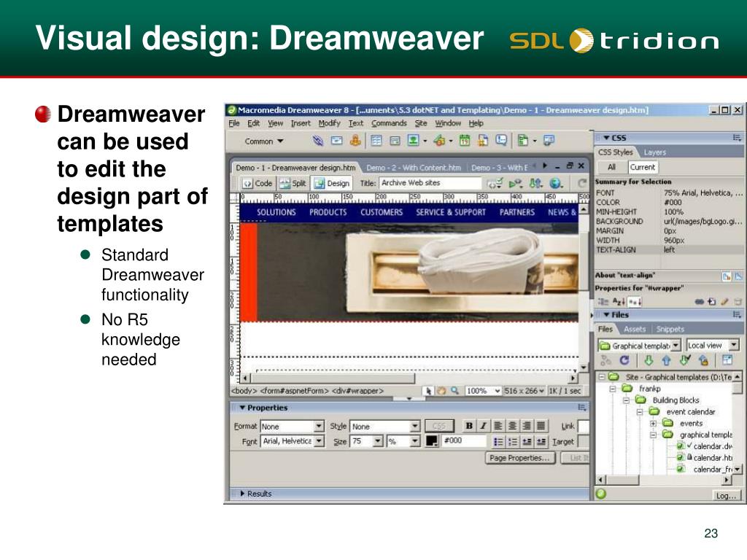Open the Style dropdown
This screenshot has width=747, height=560.
385,426
